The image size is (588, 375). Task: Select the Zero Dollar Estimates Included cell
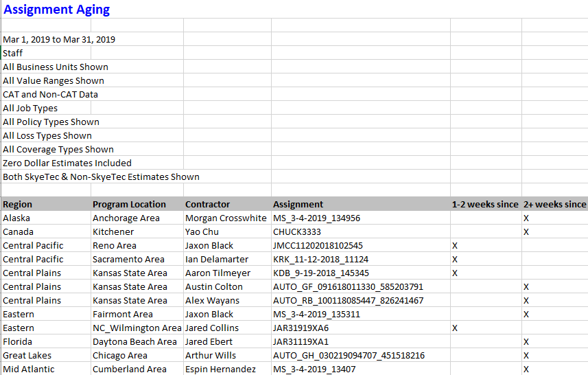67,163
